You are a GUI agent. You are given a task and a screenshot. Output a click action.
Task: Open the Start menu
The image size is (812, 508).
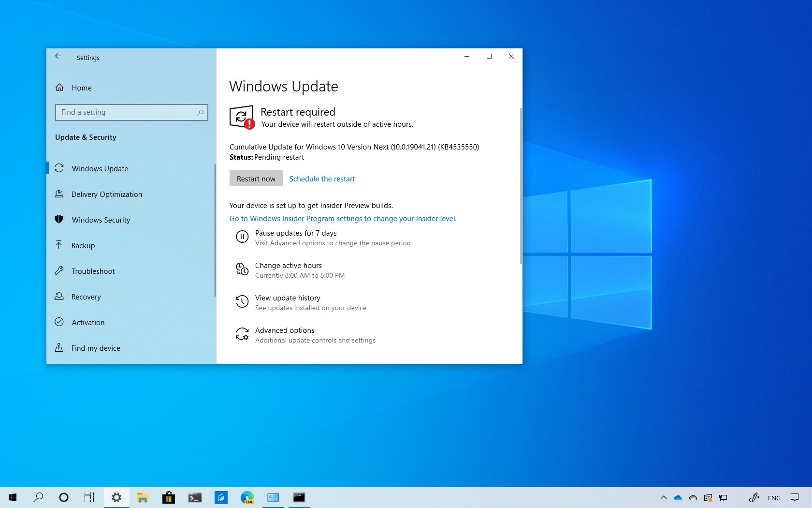pos(12,497)
